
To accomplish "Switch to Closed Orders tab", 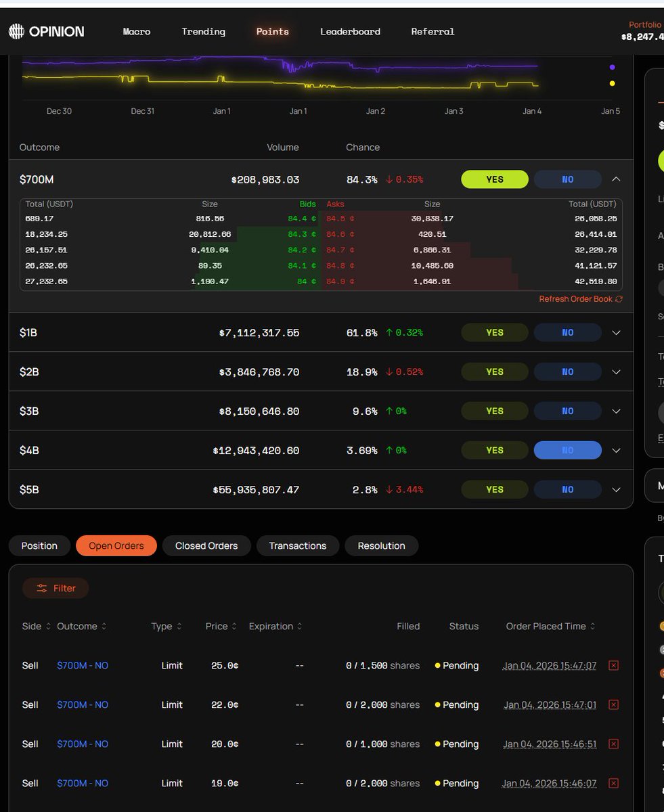I will click(x=206, y=546).
